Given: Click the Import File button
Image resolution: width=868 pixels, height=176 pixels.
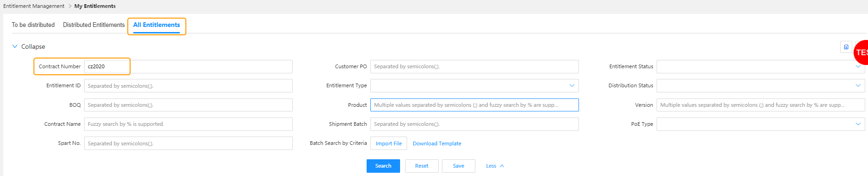Looking at the screenshot, I should pyautogui.click(x=389, y=143).
